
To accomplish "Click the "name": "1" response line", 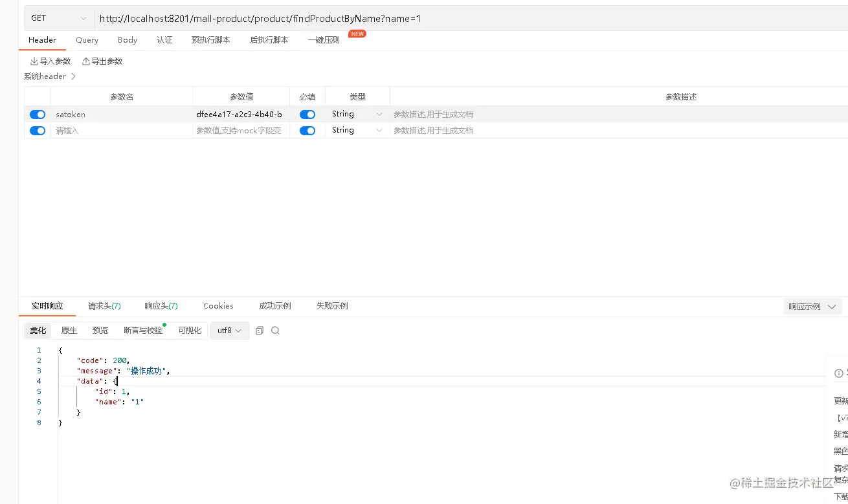I will tap(119, 402).
